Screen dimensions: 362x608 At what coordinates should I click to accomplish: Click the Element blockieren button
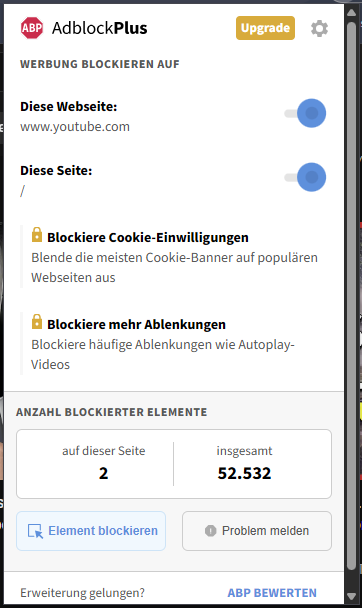point(91,531)
